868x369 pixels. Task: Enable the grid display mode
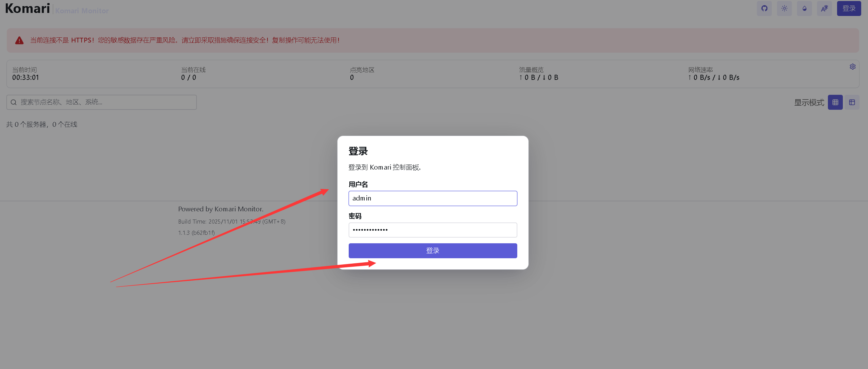(x=836, y=102)
